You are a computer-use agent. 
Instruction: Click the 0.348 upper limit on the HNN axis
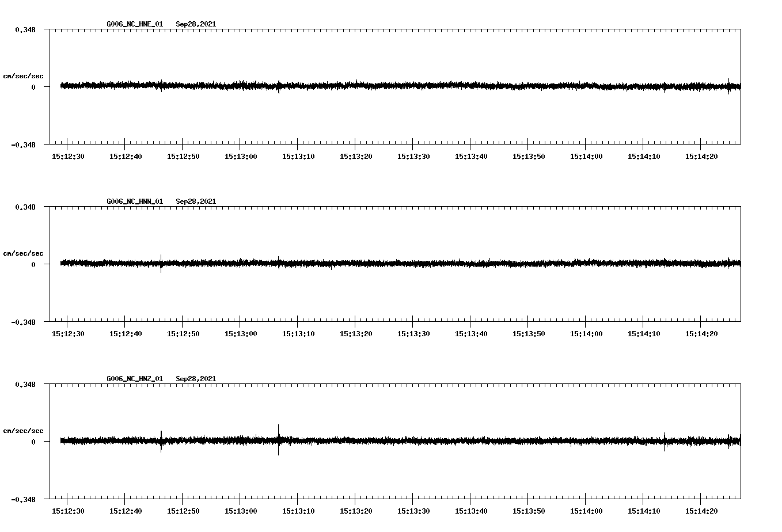[x=25, y=207]
